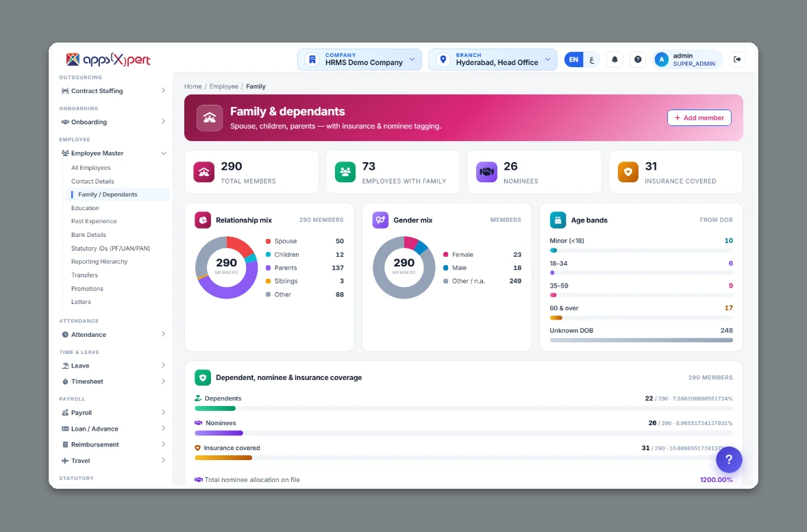The height and width of the screenshot is (532, 807).
Task: Open the notifications bell icon
Action: click(x=614, y=60)
